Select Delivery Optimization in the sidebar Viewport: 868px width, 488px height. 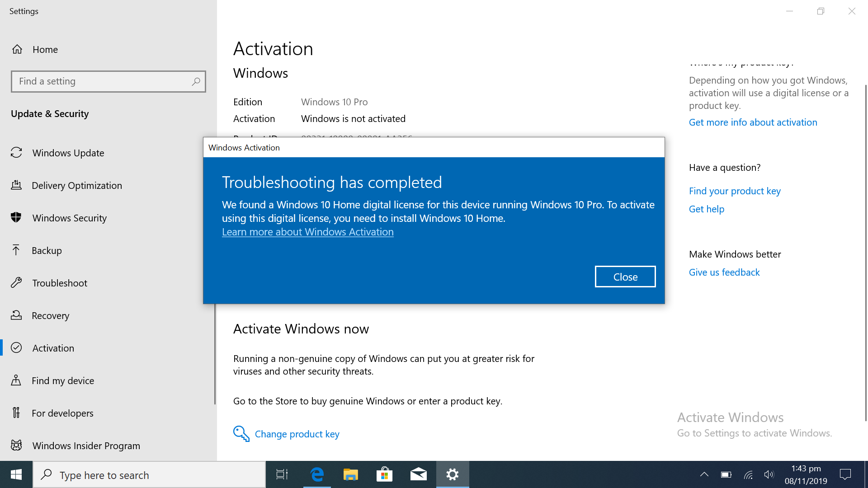point(108,185)
